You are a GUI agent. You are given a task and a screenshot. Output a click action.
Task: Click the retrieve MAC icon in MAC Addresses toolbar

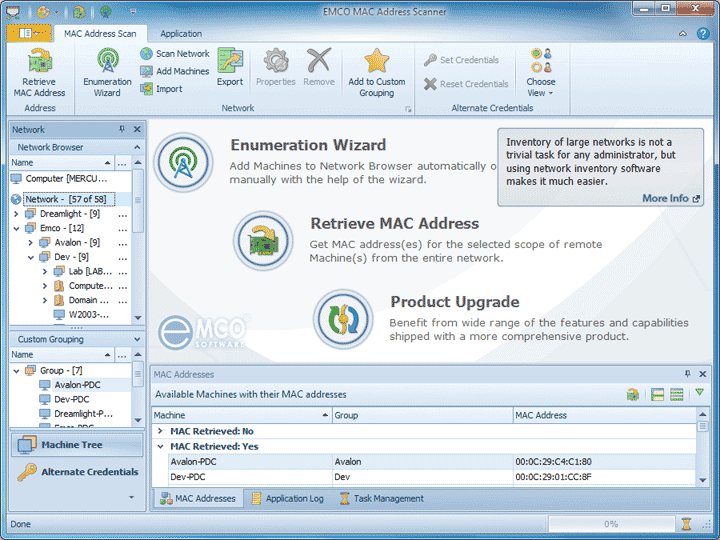point(633,394)
